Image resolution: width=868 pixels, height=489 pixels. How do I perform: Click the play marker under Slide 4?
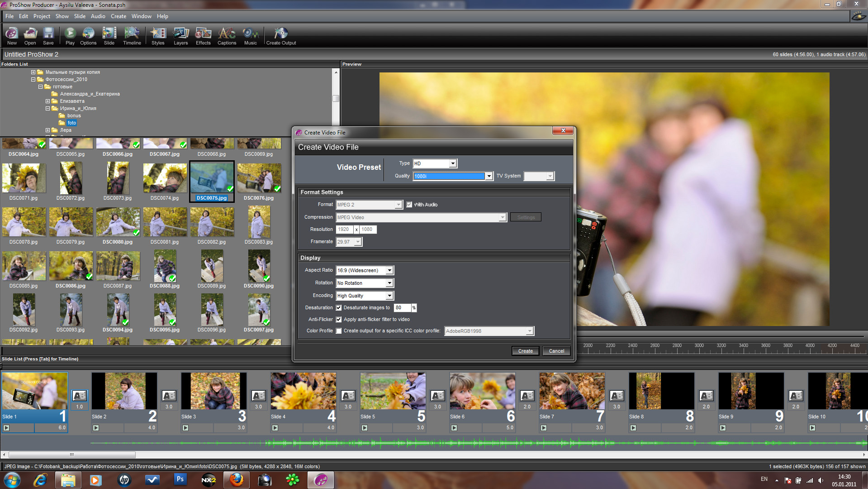coord(275,428)
